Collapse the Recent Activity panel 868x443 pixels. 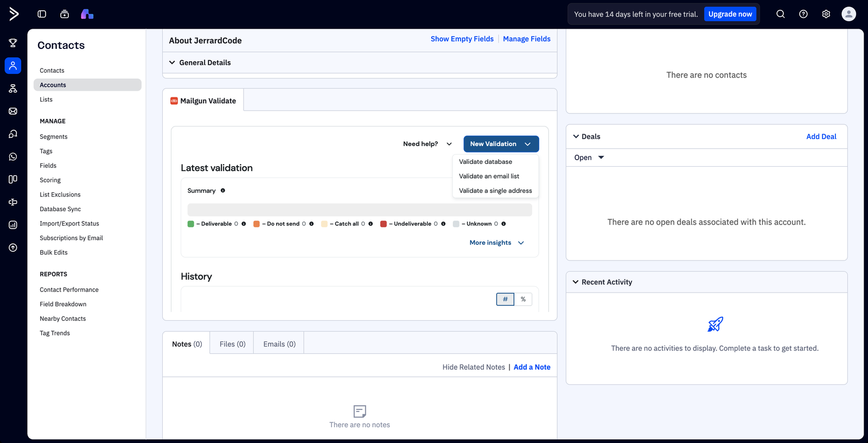click(x=576, y=282)
